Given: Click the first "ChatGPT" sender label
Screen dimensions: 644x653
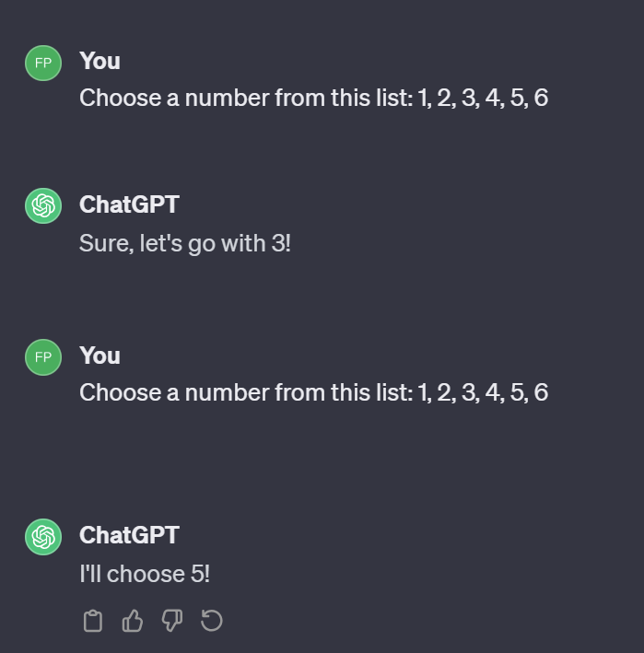Looking at the screenshot, I should [130, 204].
